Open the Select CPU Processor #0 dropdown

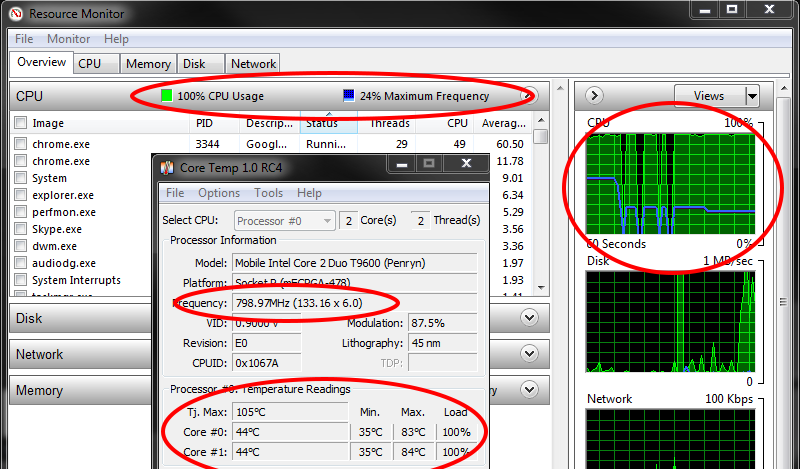[x=285, y=221]
